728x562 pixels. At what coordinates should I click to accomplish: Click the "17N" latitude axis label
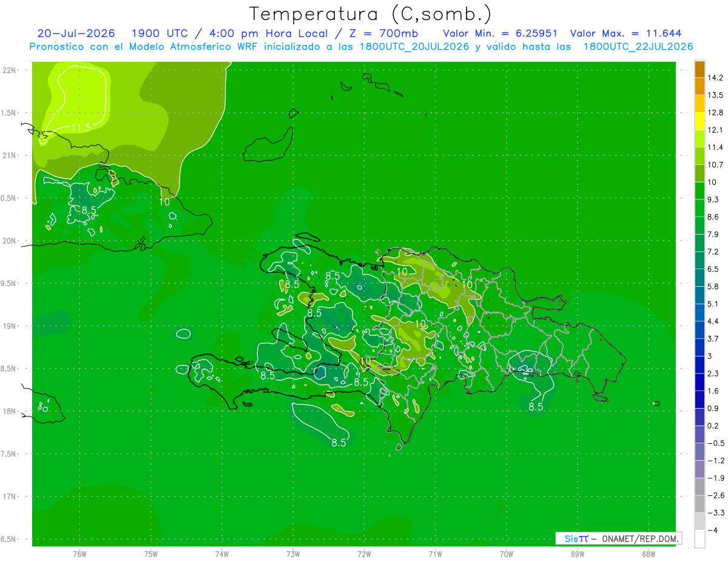(x=10, y=497)
